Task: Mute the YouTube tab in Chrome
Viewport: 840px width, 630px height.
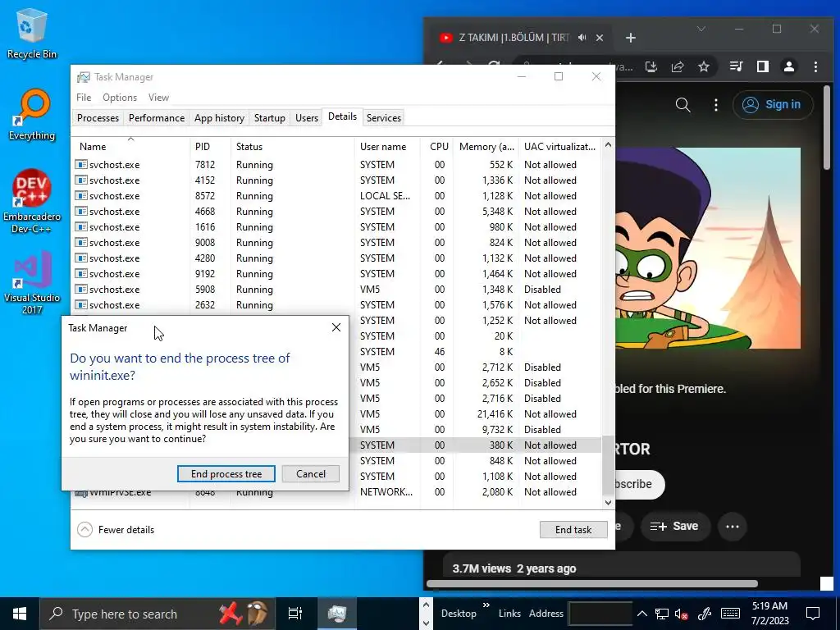Action: [582, 38]
